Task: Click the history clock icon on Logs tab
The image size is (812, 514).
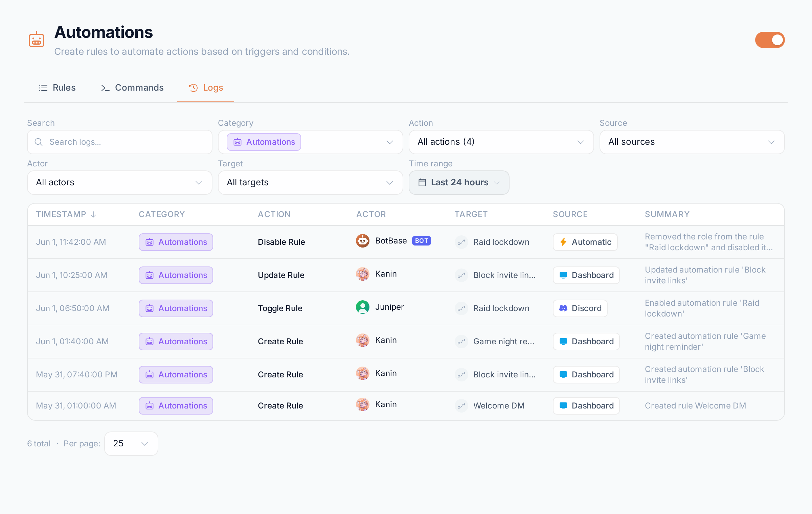Action: (x=193, y=88)
